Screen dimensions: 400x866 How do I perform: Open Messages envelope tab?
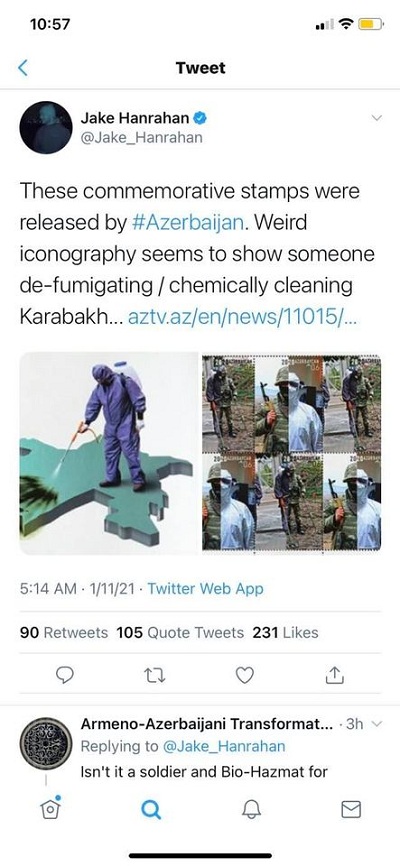[x=351, y=810]
